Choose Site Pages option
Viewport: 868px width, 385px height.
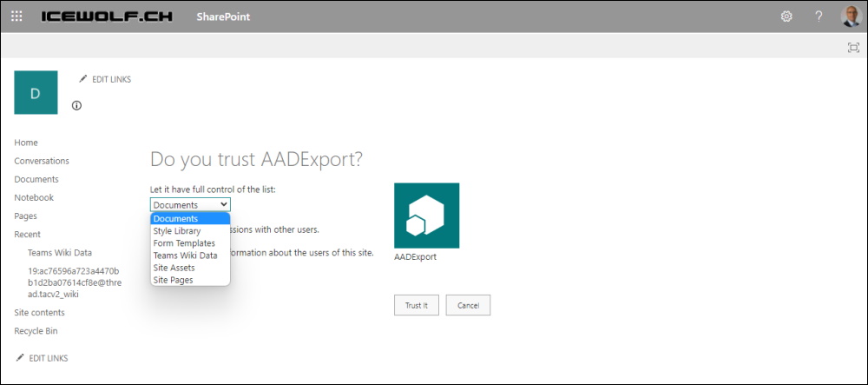(x=190, y=280)
